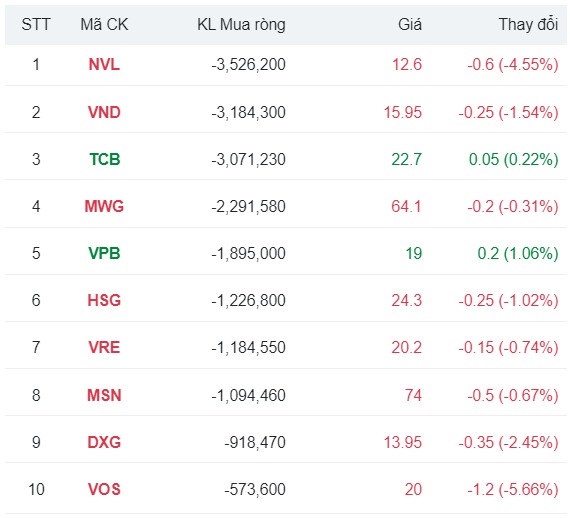The height and width of the screenshot is (518, 570).
Task: Open the VPB stock ticker link
Action: 104,253
